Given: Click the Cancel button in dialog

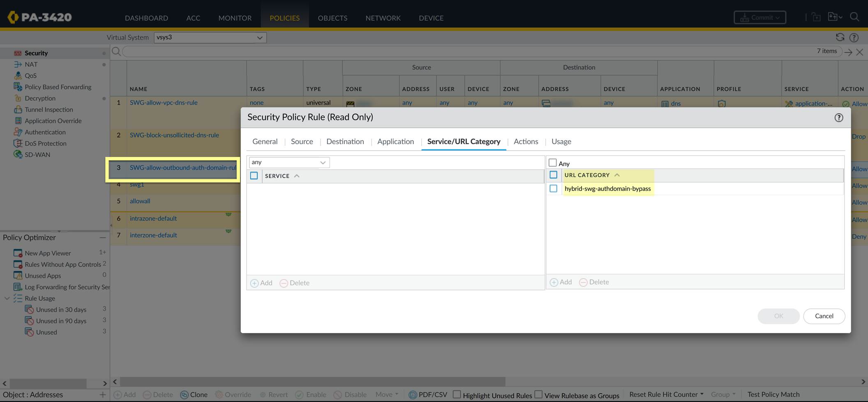Looking at the screenshot, I should (x=824, y=316).
